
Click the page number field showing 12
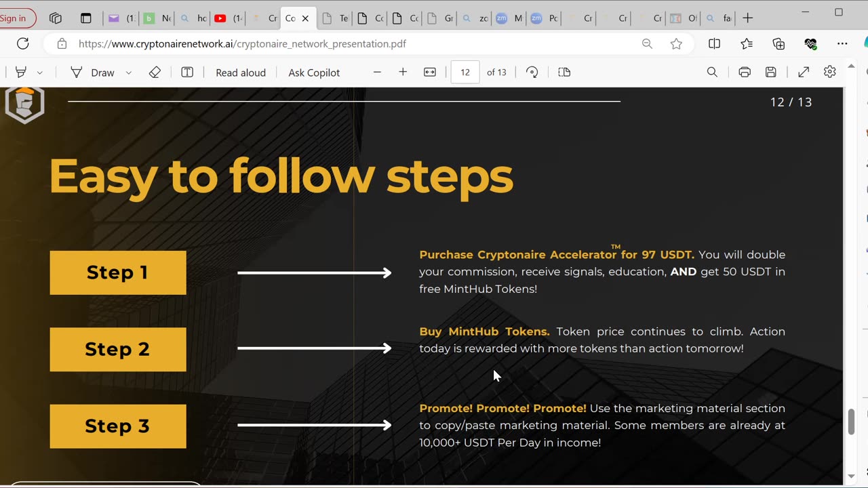click(465, 72)
